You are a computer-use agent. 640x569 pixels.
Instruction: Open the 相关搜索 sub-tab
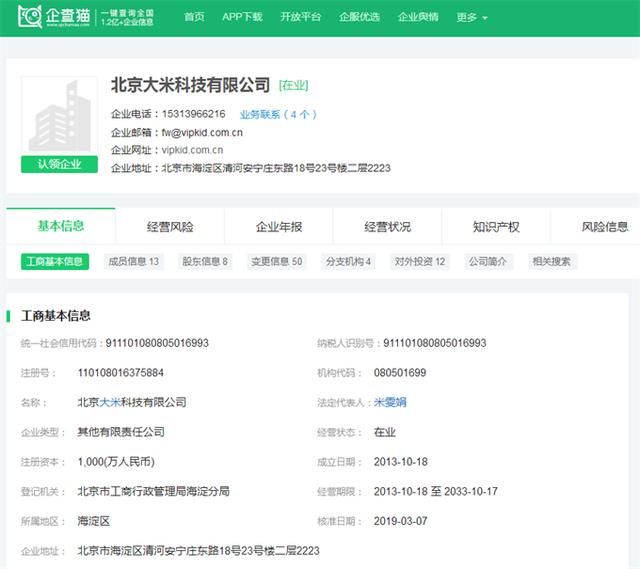point(551,262)
